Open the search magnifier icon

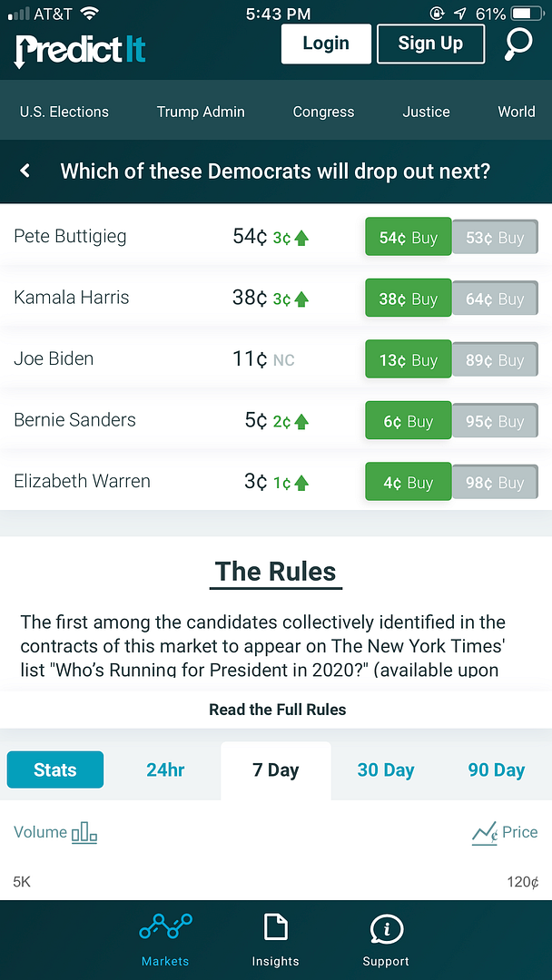[x=518, y=44]
